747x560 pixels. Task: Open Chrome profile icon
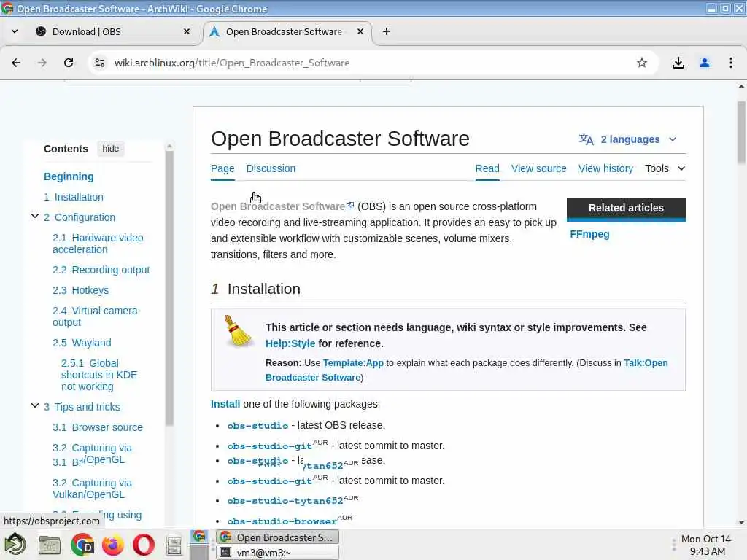[705, 63]
